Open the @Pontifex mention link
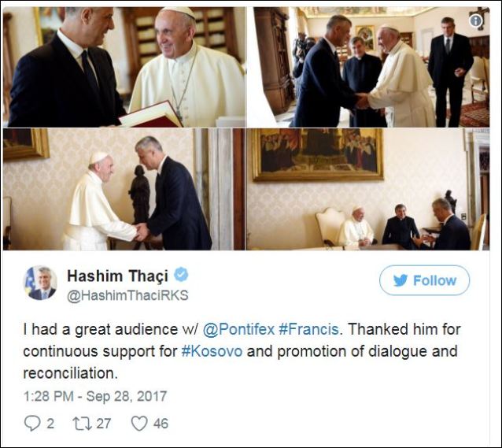 [239, 329]
